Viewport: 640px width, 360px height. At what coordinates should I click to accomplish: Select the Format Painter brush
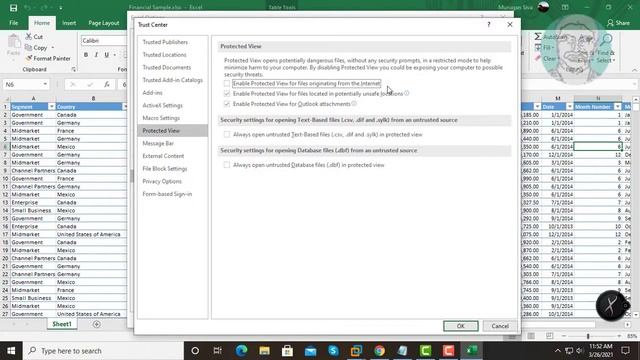(29, 58)
